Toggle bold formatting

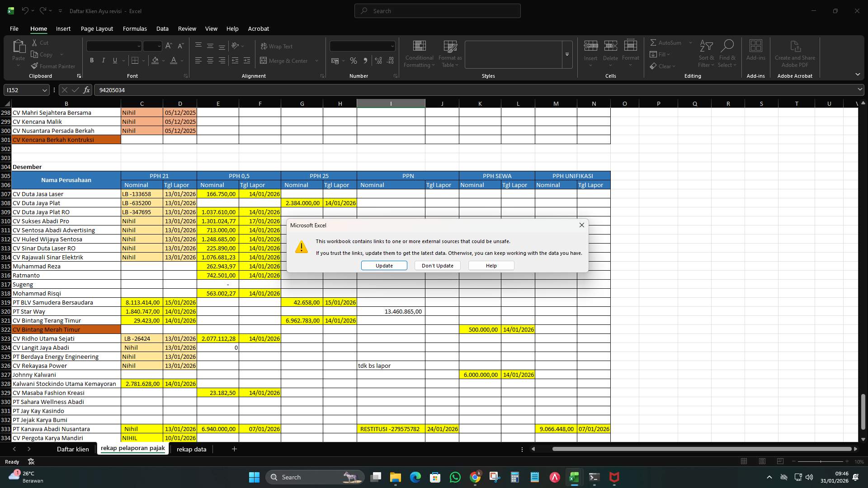pyautogui.click(x=92, y=60)
